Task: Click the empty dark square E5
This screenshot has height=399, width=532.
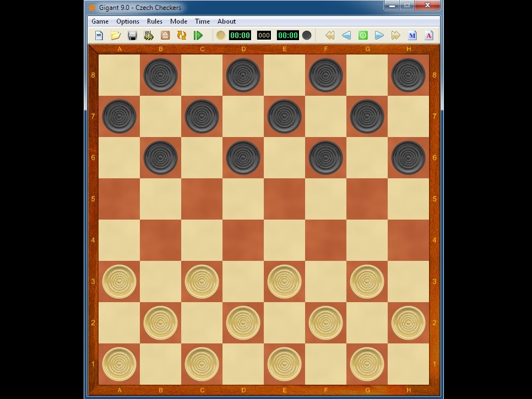Action: [x=284, y=199]
